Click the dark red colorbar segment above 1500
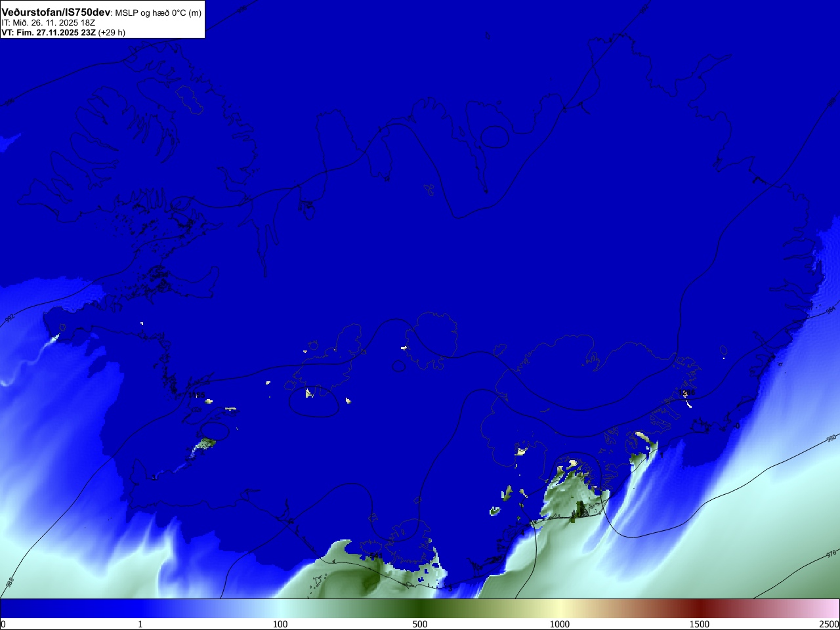Image resolution: width=840 pixels, height=630 pixels. pyautogui.click(x=700, y=608)
